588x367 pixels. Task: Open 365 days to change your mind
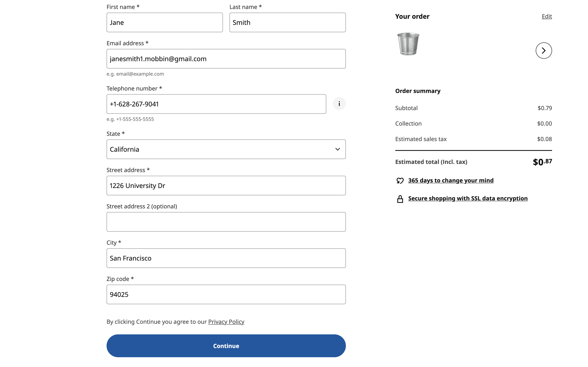point(451,180)
